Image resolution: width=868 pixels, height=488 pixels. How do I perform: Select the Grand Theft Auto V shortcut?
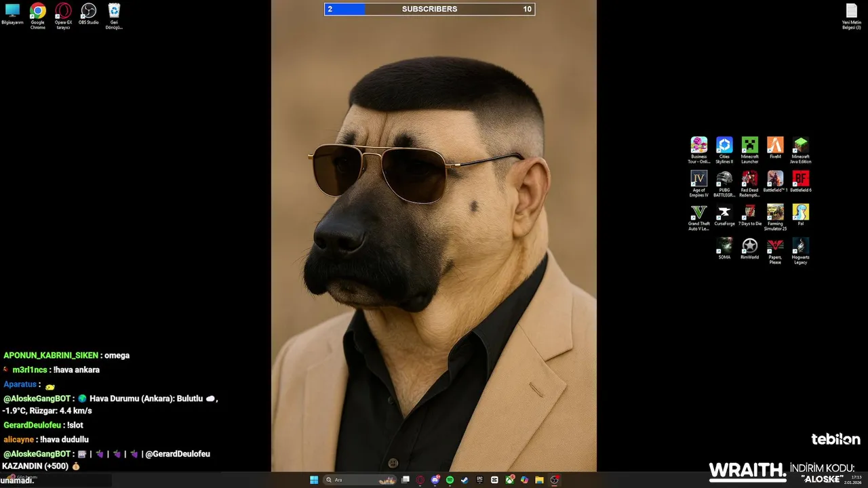(x=699, y=218)
